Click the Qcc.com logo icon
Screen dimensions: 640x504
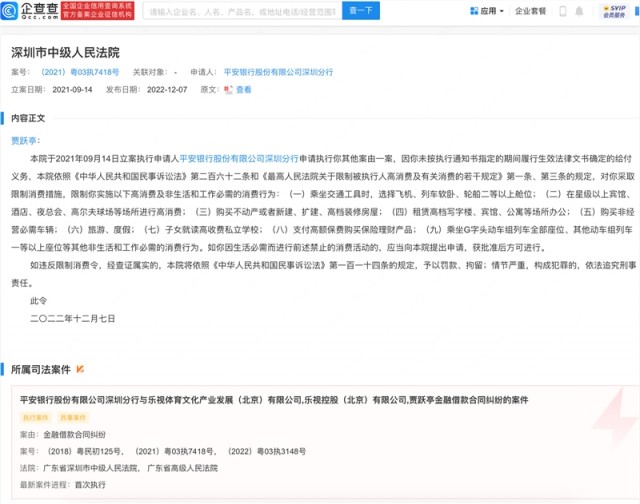[x=9, y=11]
